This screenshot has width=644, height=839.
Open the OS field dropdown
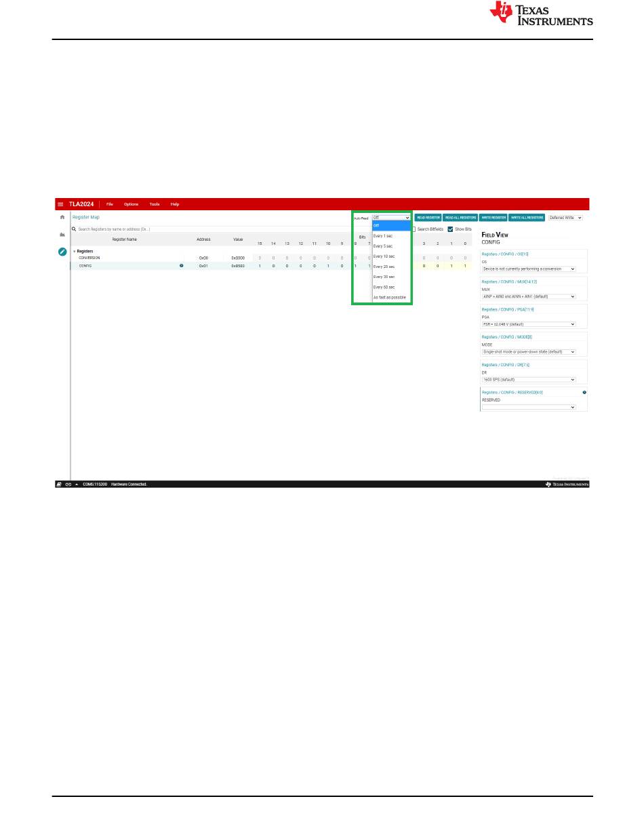(529, 269)
